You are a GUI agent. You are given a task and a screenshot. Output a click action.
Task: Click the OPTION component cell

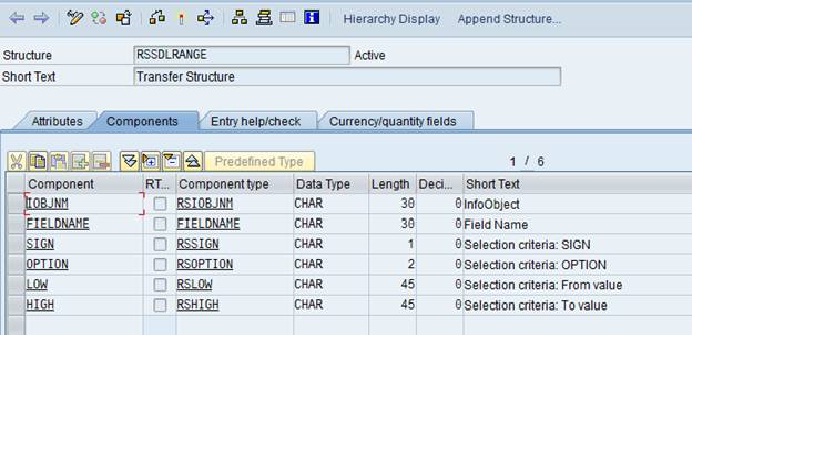pos(84,264)
